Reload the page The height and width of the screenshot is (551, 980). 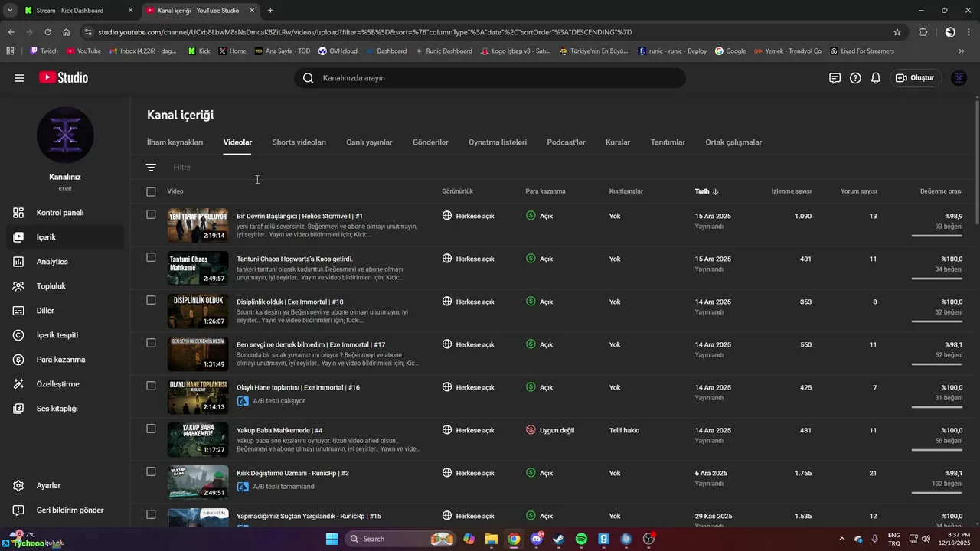tap(47, 32)
